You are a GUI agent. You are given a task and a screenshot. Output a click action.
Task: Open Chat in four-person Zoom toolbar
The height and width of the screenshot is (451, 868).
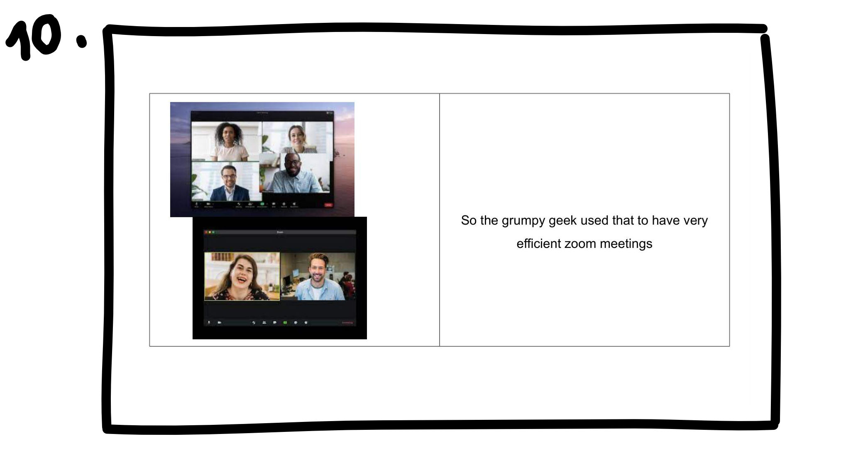[x=274, y=204]
